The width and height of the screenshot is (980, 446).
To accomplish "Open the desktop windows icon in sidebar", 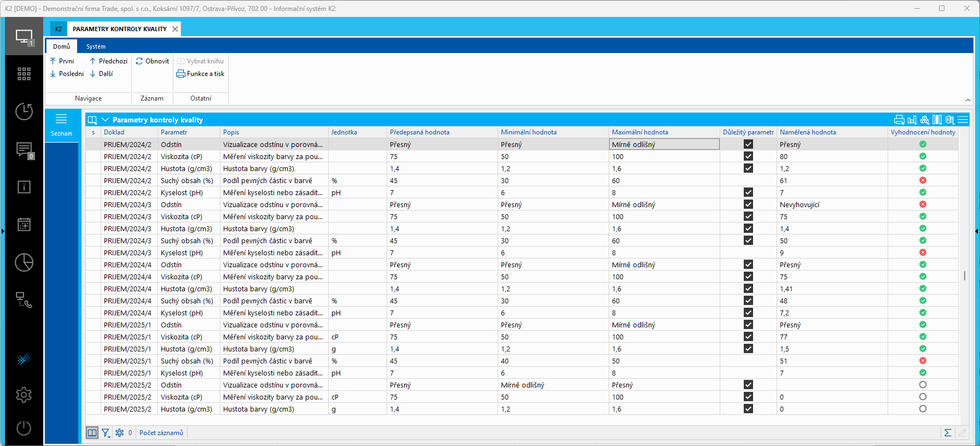I will 24,37.
